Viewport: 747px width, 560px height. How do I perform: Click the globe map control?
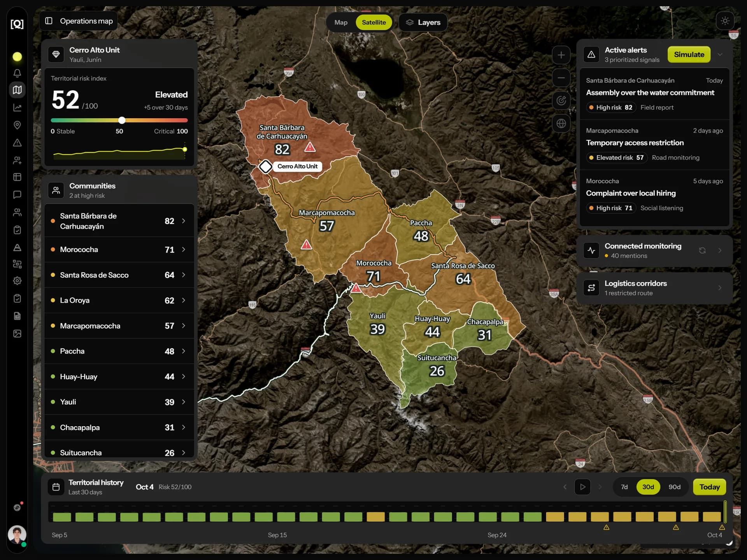[x=561, y=123]
